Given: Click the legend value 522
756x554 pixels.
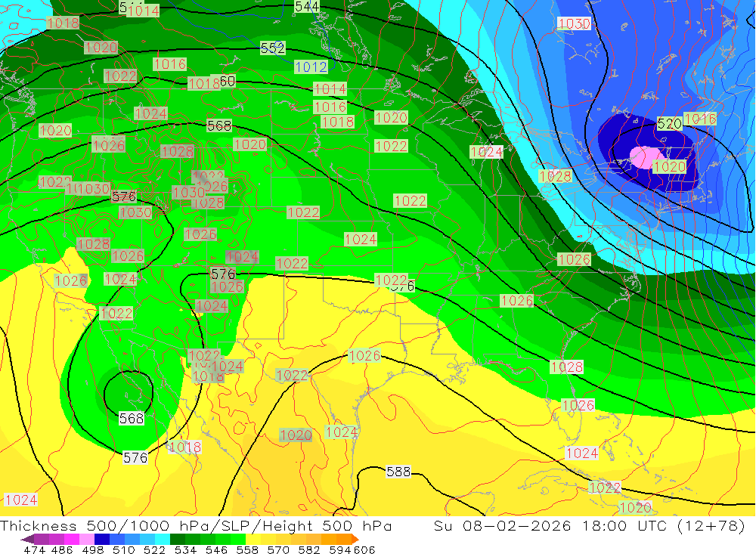Looking at the screenshot, I should 154,549.
